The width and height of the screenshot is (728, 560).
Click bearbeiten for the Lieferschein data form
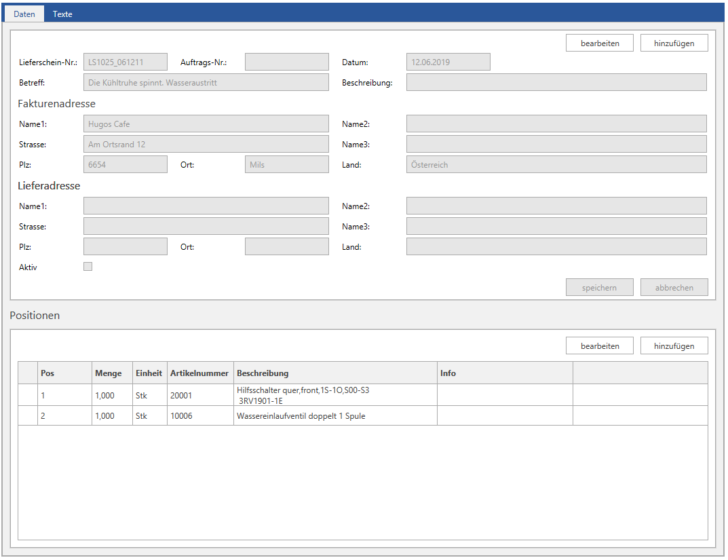pyautogui.click(x=599, y=43)
